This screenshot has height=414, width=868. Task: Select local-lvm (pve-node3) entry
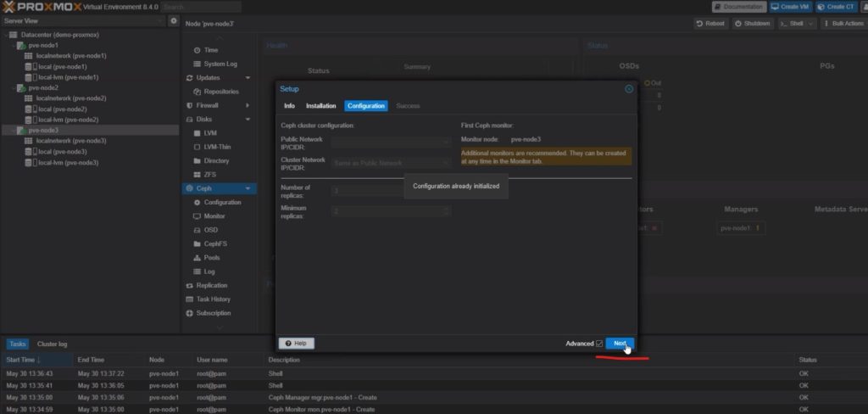pos(68,163)
